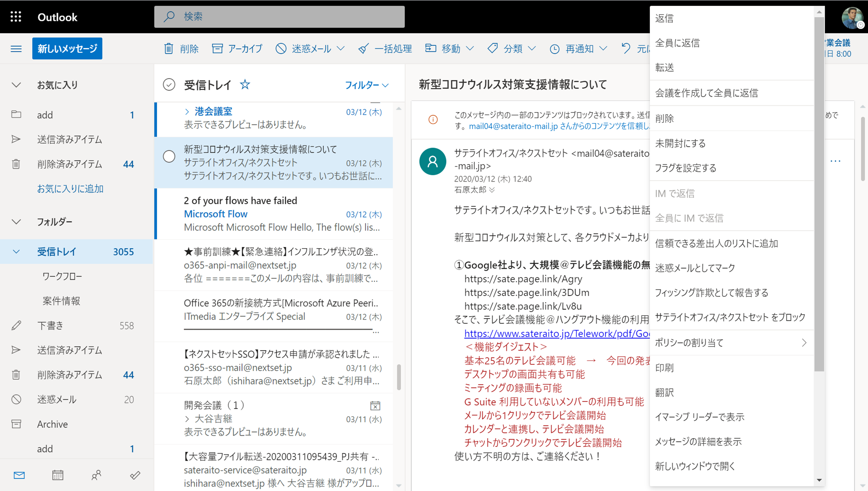Open the Calendar icon at bottom left
This screenshot has height=491, width=868.
point(58,475)
